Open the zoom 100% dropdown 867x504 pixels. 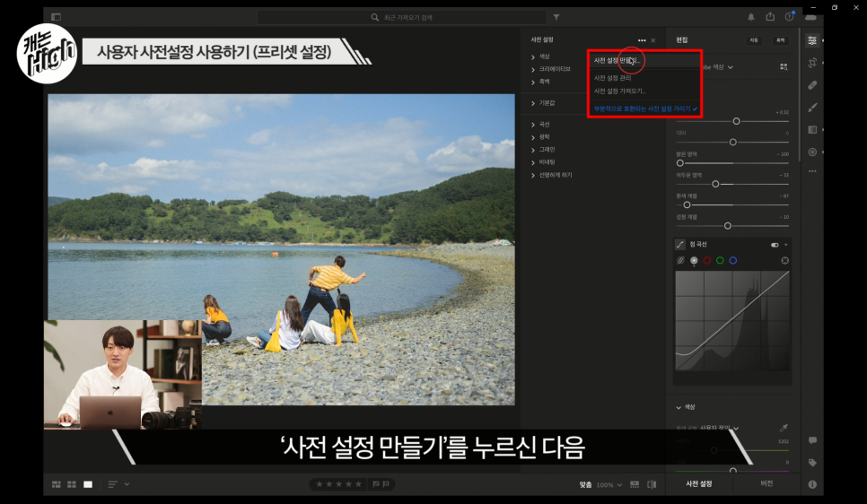(609, 484)
